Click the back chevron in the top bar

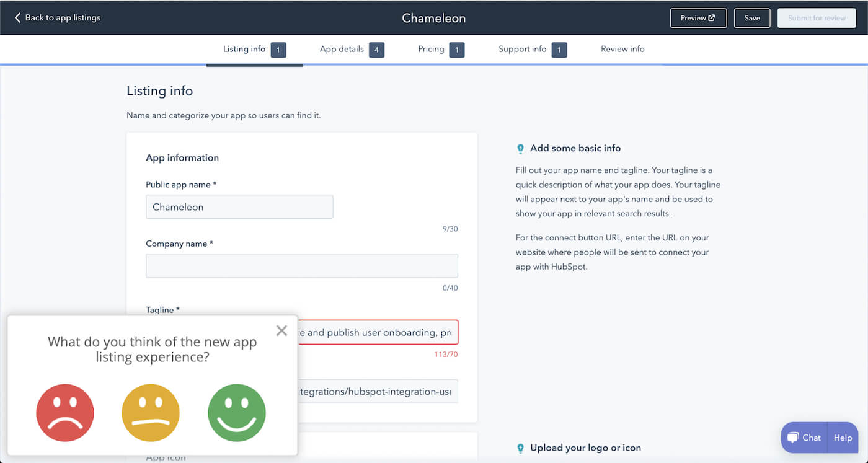pyautogui.click(x=17, y=17)
